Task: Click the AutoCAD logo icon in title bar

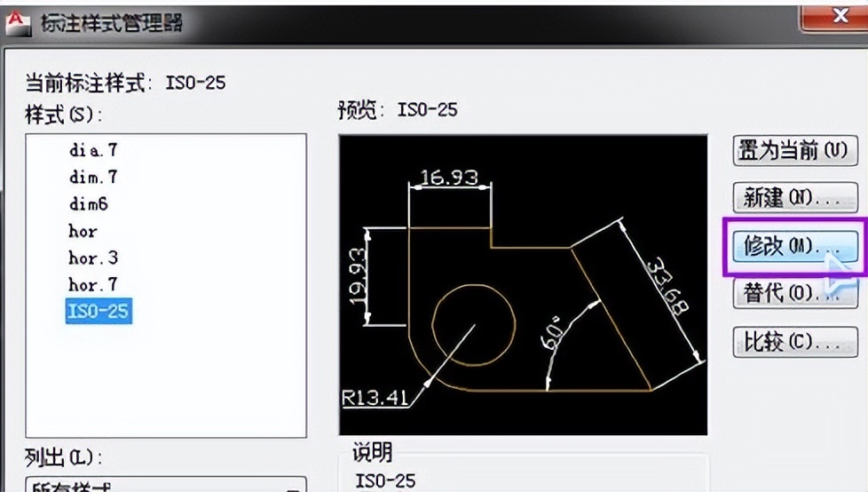Action: (x=19, y=23)
